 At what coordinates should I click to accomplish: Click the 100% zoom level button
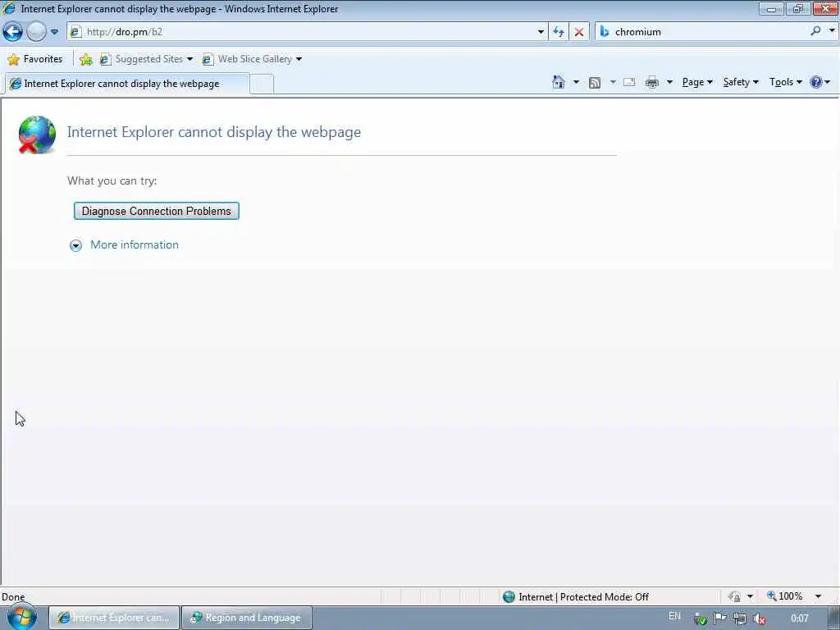[785, 596]
